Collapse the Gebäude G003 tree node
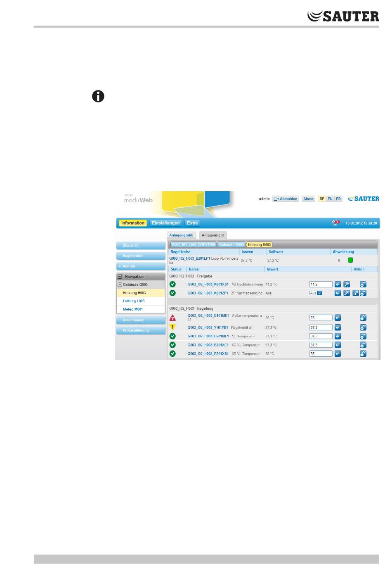This screenshot has height=569, width=392. [120, 284]
